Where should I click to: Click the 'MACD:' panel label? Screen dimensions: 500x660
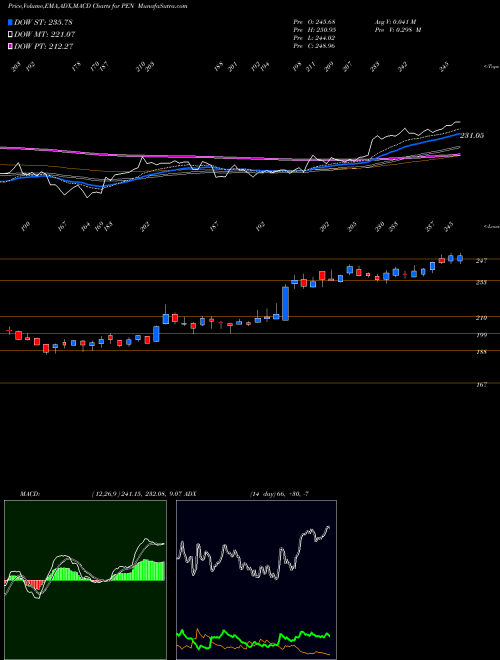[x=30, y=494]
